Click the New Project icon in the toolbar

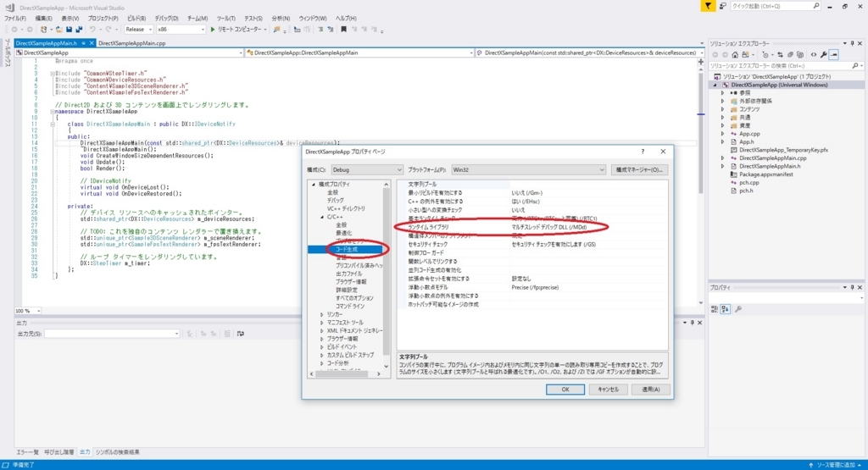(x=44, y=30)
